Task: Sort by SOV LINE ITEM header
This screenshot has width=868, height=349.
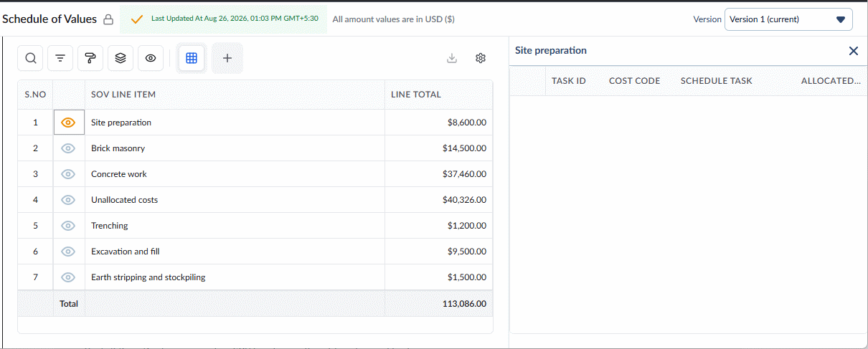Action: click(123, 95)
